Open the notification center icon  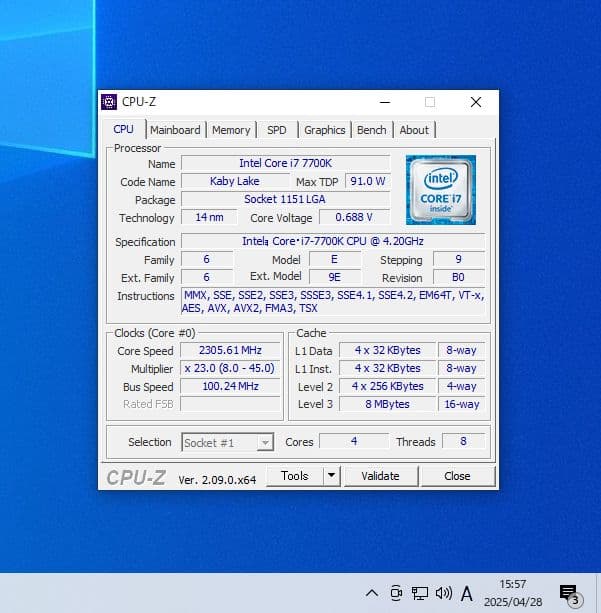570,594
